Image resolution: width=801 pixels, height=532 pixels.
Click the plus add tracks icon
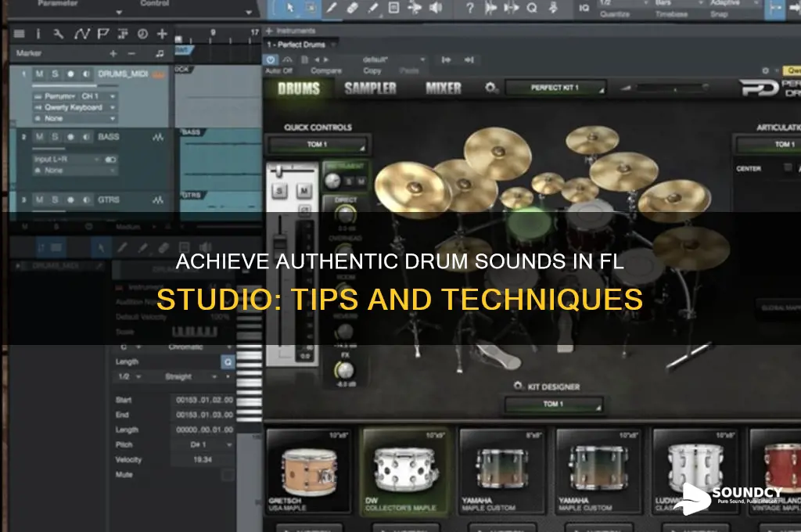click(162, 34)
